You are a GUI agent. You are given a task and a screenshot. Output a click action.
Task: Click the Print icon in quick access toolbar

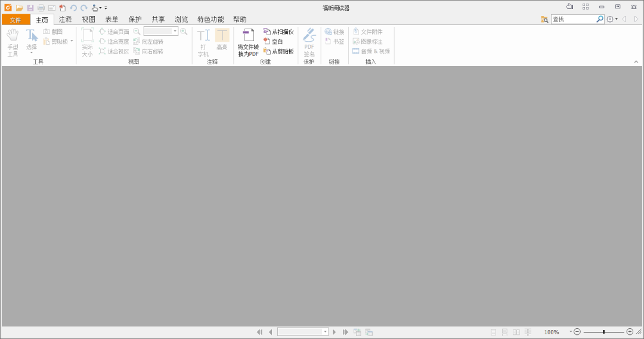coord(41,8)
